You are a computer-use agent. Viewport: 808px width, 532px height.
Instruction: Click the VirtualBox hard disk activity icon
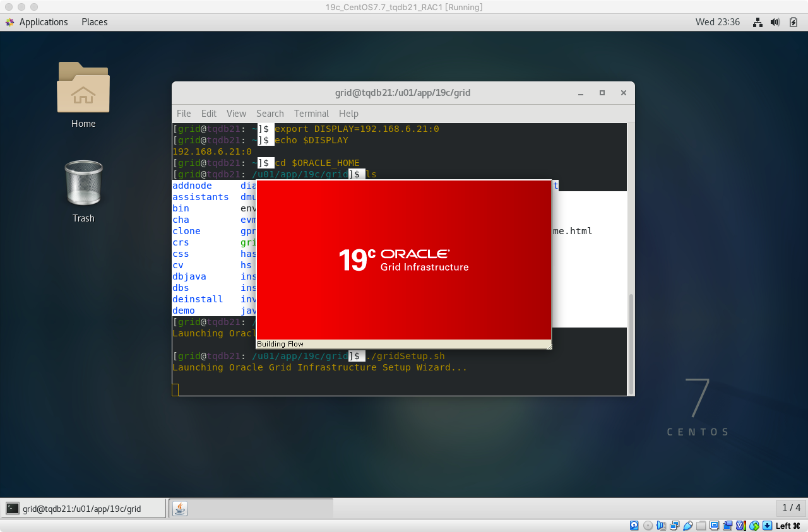[x=634, y=526]
